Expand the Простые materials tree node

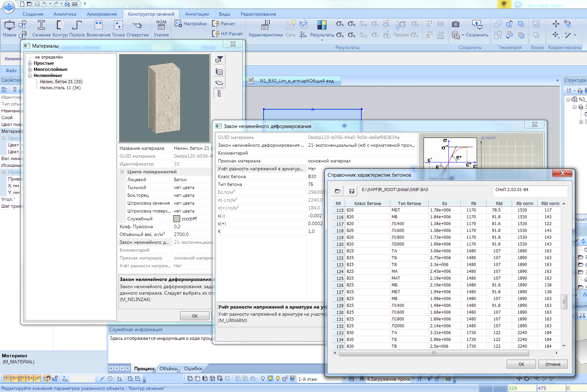click(x=30, y=63)
